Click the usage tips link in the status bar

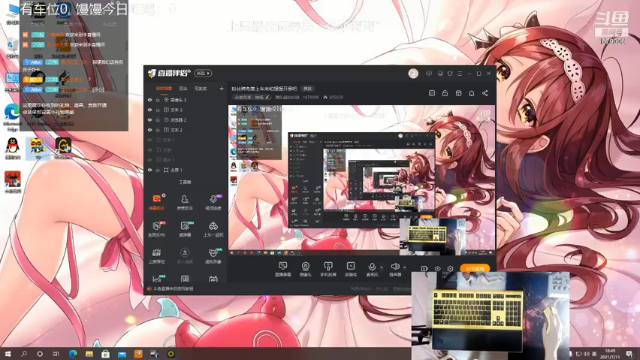(173, 289)
